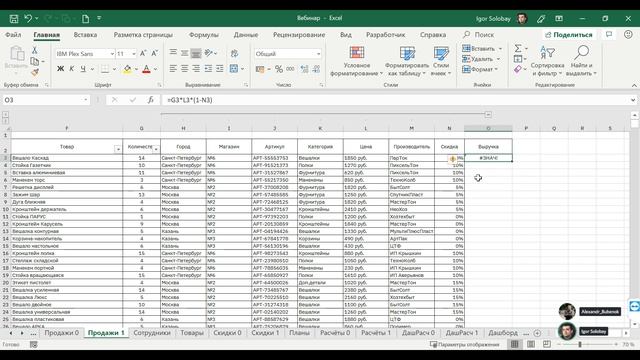The width and height of the screenshot is (640, 360).
Task: Click the Cut scissors icon
Action: click(35, 50)
